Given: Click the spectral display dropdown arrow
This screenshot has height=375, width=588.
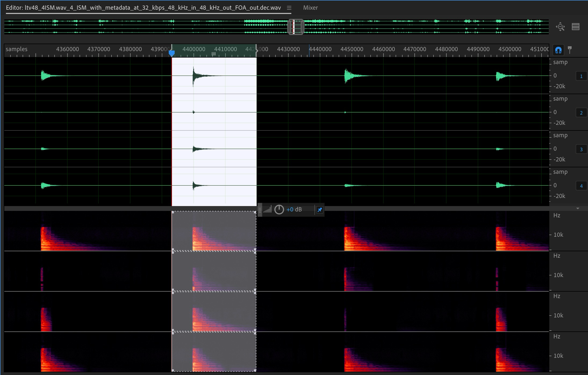Looking at the screenshot, I should click(x=578, y=208).
